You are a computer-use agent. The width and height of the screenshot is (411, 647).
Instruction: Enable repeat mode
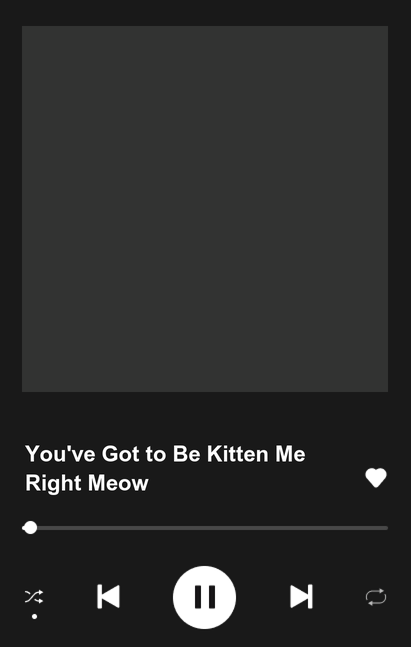tap(376, 597)
